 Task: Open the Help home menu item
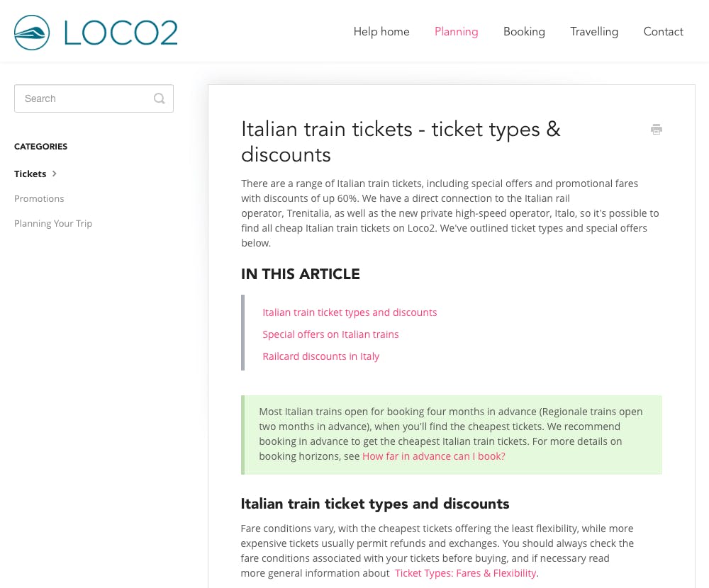tap(381, 32)
